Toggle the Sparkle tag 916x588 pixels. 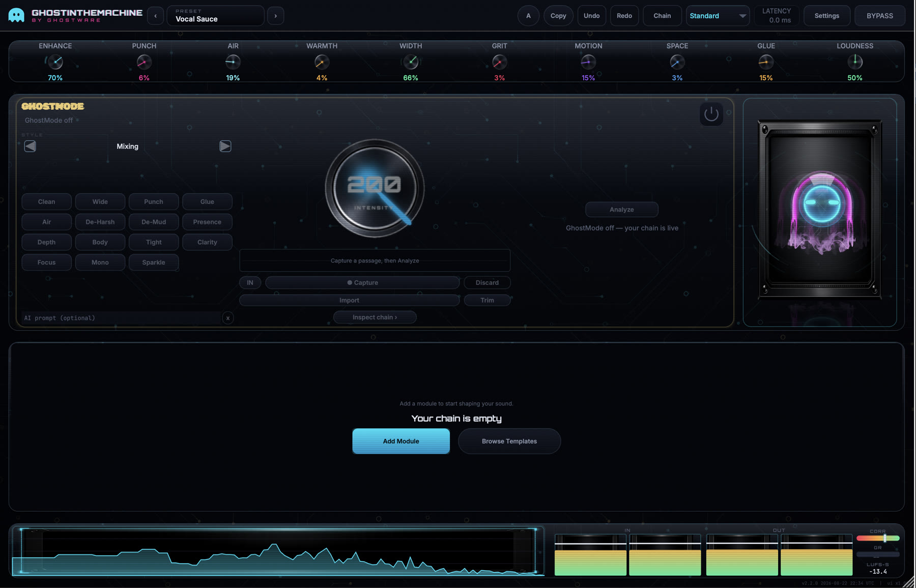154,262
